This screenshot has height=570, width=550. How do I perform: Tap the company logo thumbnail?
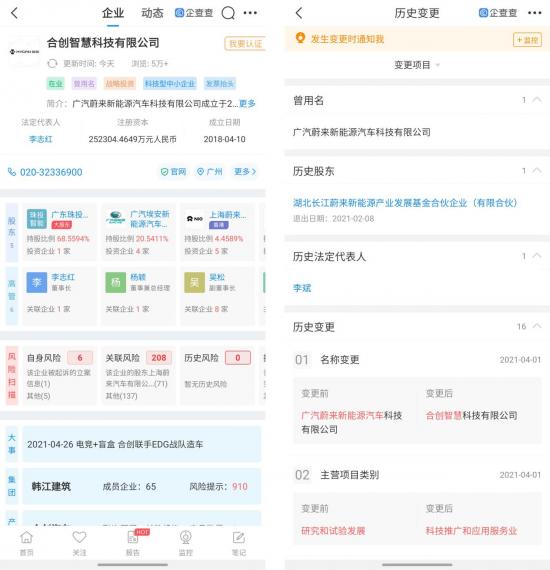tap(24, 52)
